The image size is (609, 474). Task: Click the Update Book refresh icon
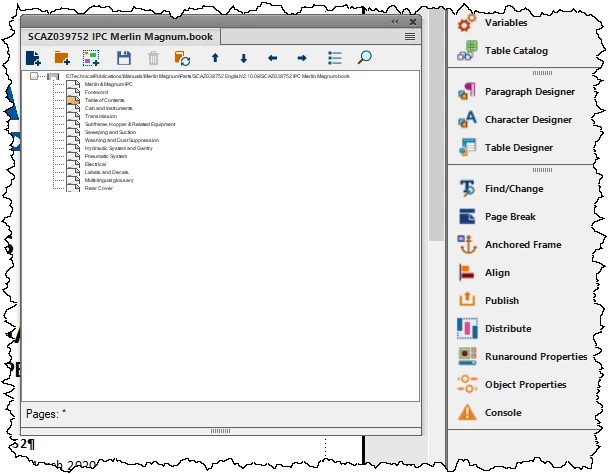pos(182,58)
